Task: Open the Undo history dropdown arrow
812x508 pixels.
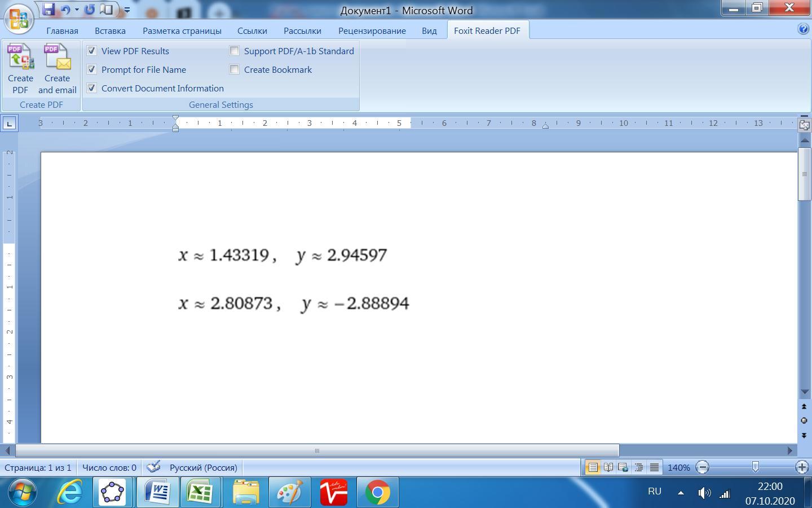Action: pyautogui.click(x=77, y=10)
